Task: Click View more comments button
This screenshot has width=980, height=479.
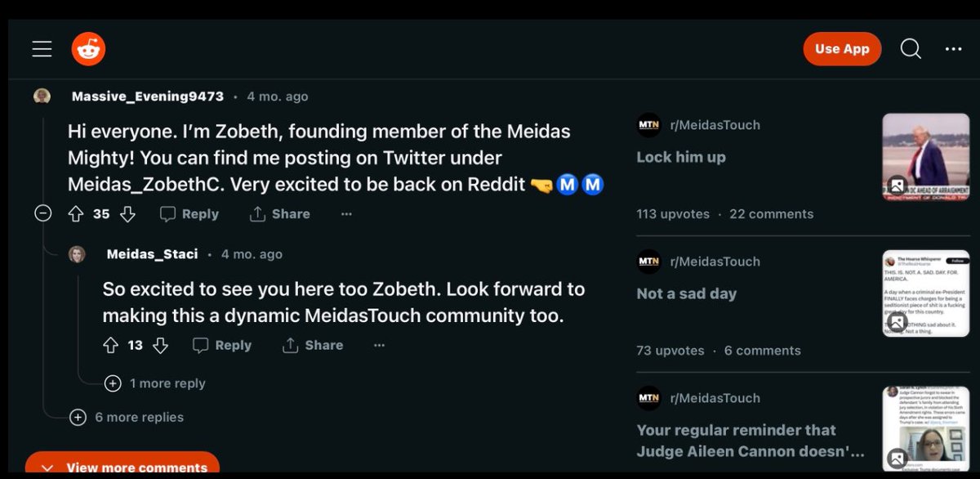Action: pos(122,467)
